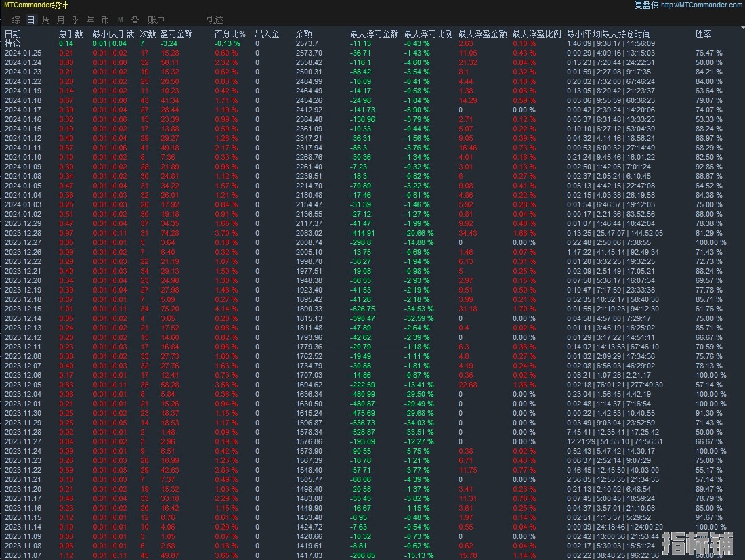Select the 2023.11.22 date row
The width and height of the screenshot is (745, 560).
(x=372, y=470)
